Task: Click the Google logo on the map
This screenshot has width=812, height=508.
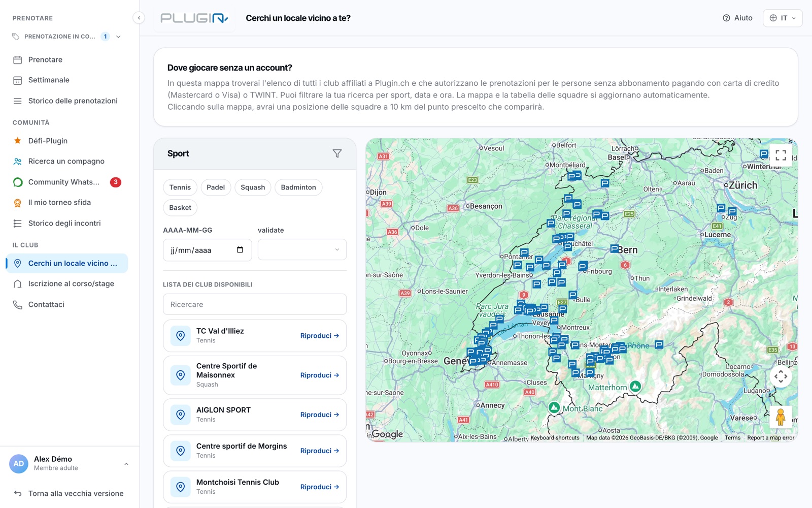Action: coord(387,434)
